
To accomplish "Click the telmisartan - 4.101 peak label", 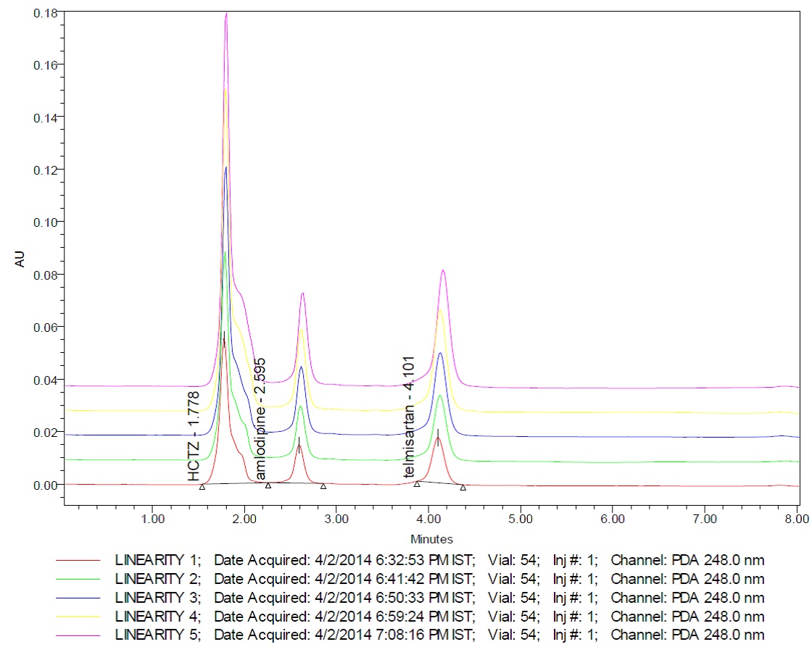I will (409, 416).
